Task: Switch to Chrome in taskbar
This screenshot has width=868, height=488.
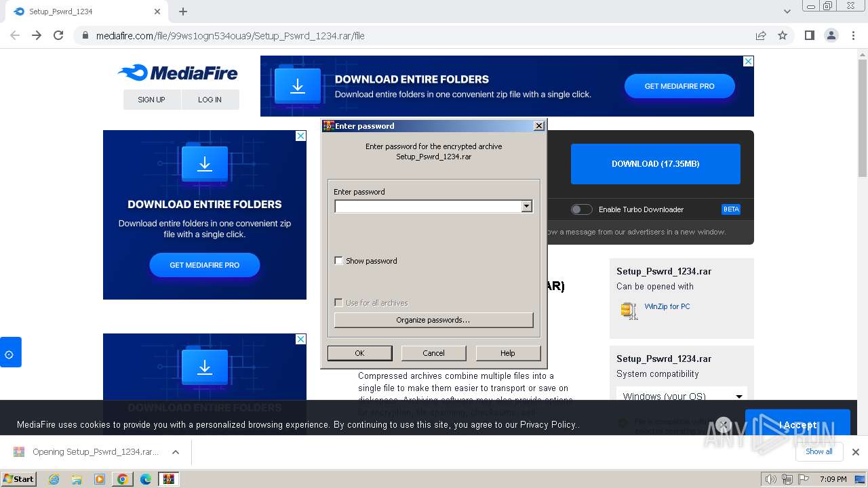Action: 123,479
